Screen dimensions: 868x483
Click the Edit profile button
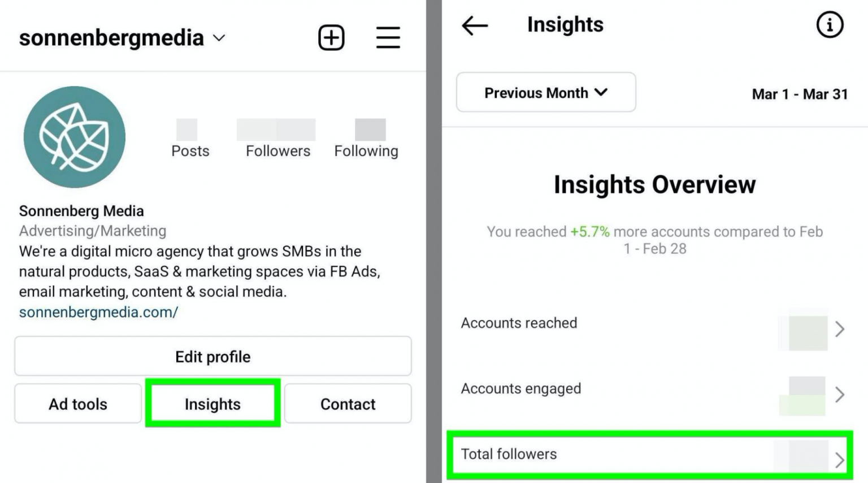[x=213, y=356]
